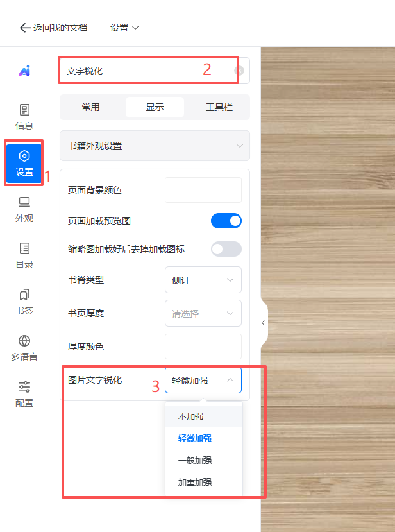395x532 pixels.
Task: Collapse the 书籍外观设置 section
Action: [155, 146]
